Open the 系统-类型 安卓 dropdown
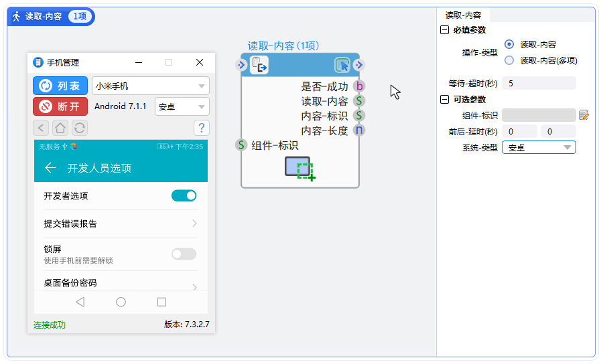Image resolution: width=603 pixels, height=364 pixels. [x=538, y=148]
